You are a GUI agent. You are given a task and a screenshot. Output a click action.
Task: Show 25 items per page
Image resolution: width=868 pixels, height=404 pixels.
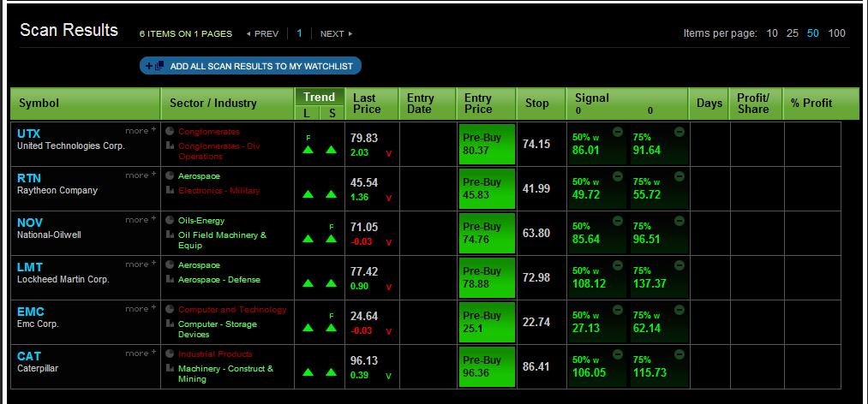pyautogui.click(x=792, y=33)
